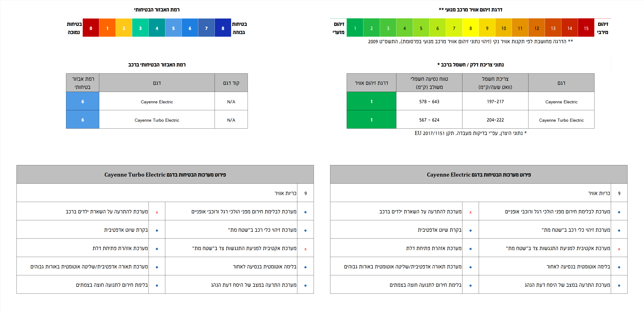
Task: Click blue dot for Cayenne Electric door-opening warning
Action: (470, 249)
